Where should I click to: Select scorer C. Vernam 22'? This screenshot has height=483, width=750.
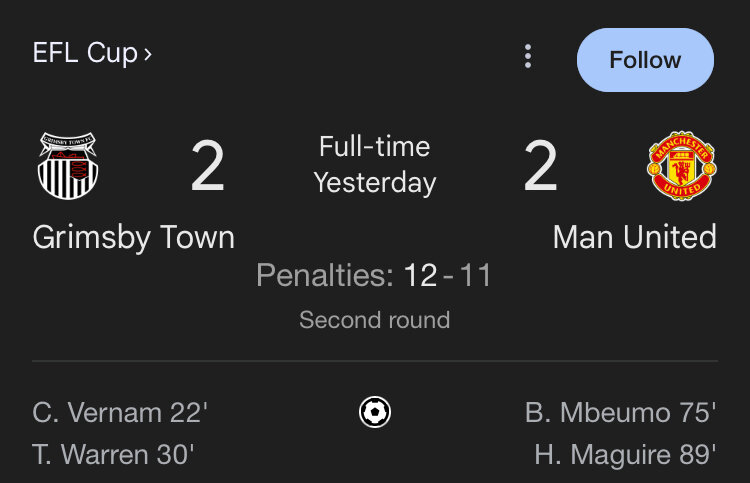click(x=120, y=412)
